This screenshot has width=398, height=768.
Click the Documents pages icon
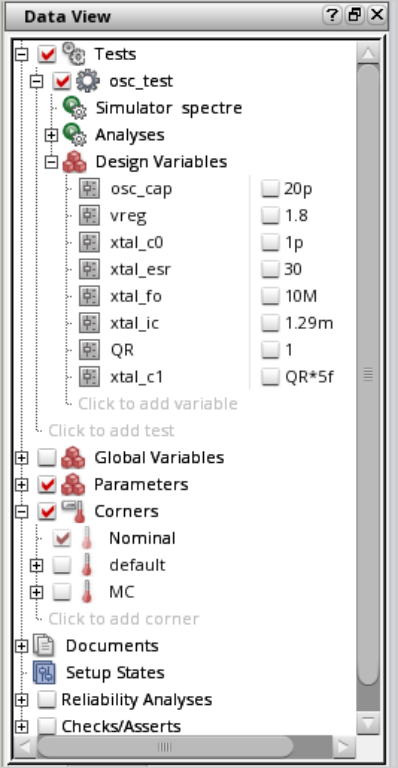pos(44,646)
